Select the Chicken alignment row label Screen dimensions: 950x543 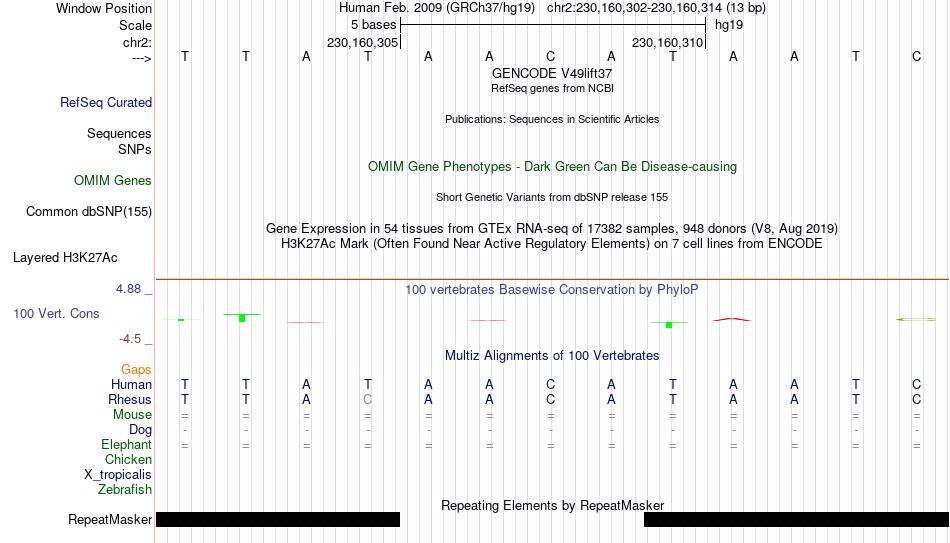point(128,459)
